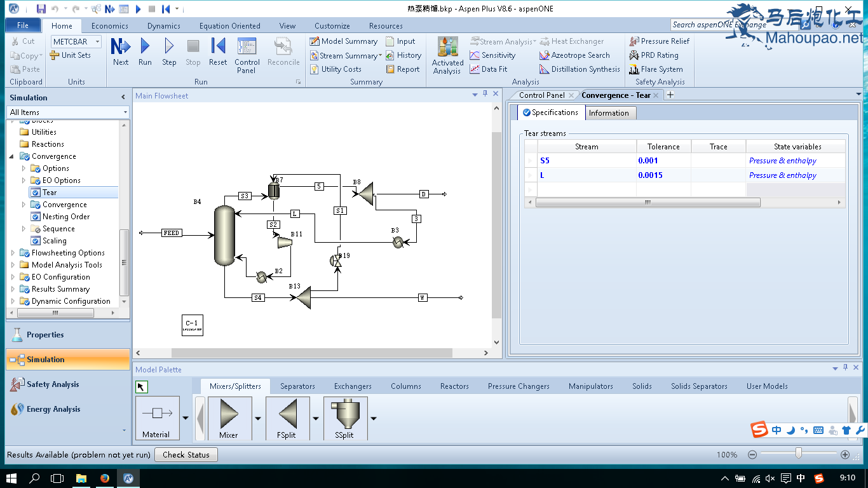Image resolution: width=868 pixels, height=488 pixels.
Task: Click the Check Status button
Action: 186,455
